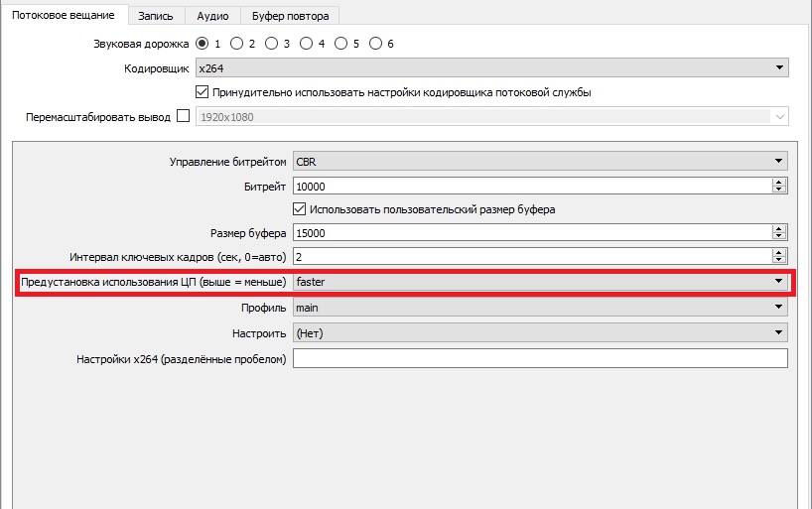Decrease keyframe interval with down arrow

(779, 261)
